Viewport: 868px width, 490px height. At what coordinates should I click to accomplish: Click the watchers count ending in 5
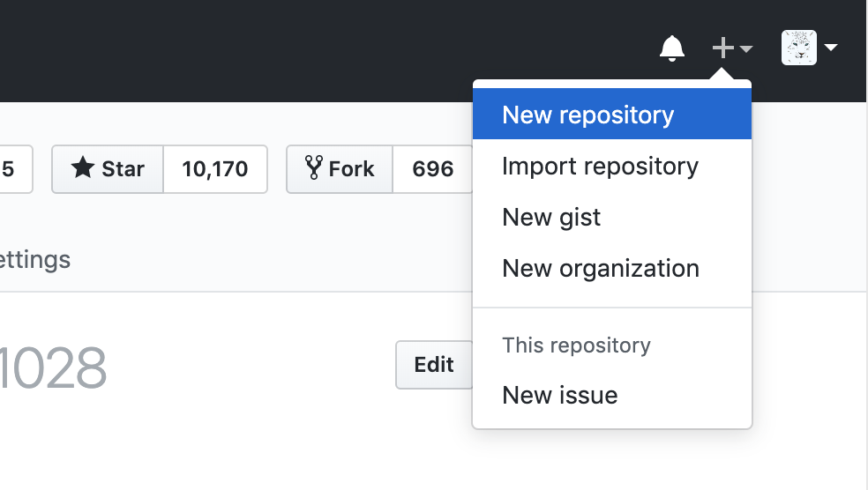11,169
